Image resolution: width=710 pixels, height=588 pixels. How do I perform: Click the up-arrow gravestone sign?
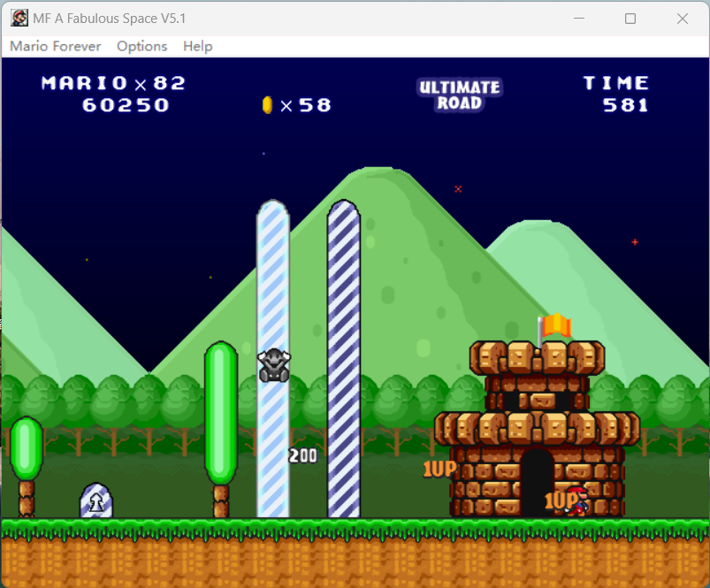(x=96, y=500)
